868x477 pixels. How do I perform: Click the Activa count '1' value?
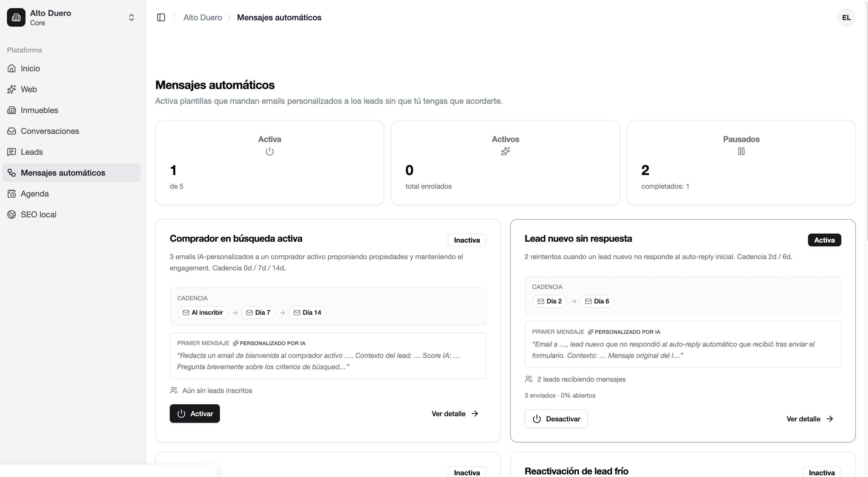pyautogui.click(x=173, y=170)
